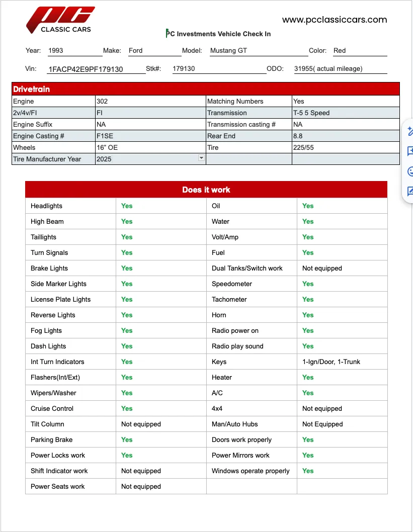Click the add comment icon in side toolbar
This screenshot has width=413, height=532.
tap(410, 151)
